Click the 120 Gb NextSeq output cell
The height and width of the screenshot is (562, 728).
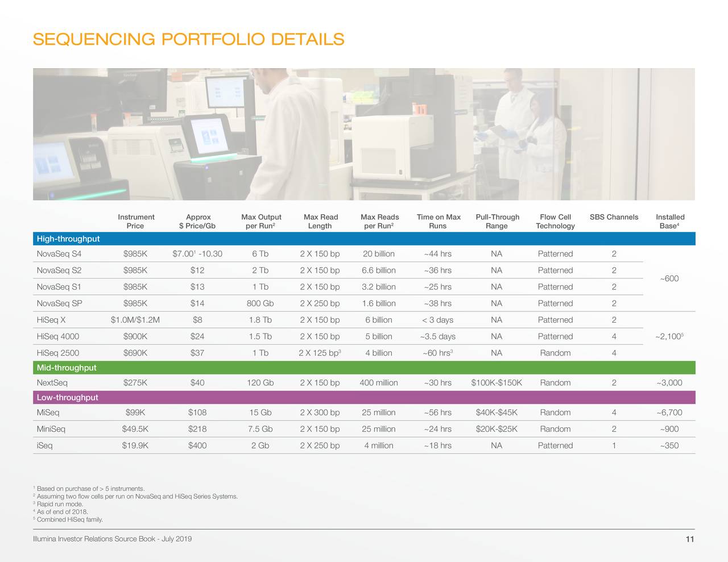tap(260, 383)
